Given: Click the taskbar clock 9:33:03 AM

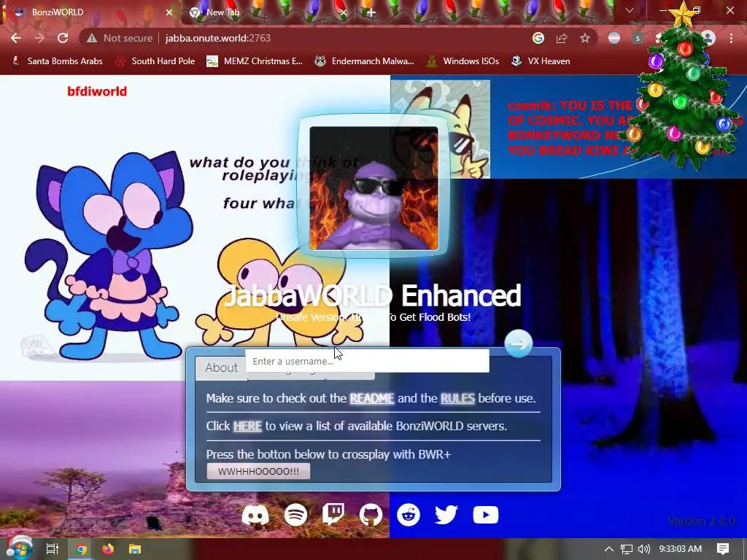Looking at the screenshot, I should pos(681,549).
